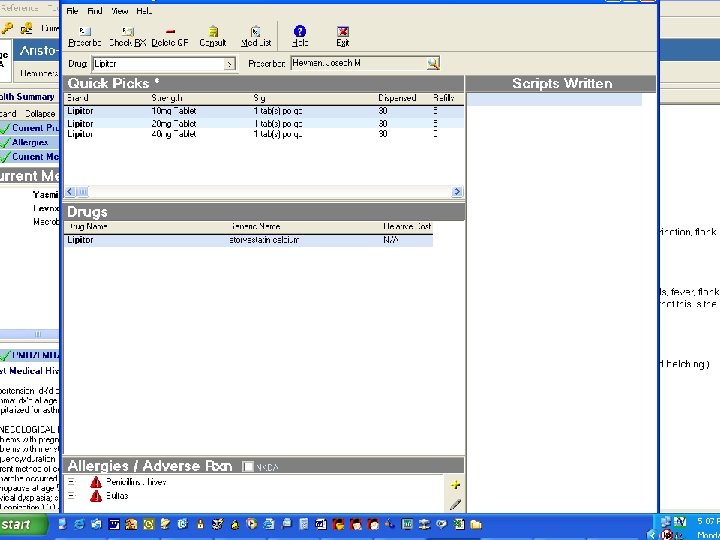
Task: Click the Dispensed column header
Action: pos(397,98)
